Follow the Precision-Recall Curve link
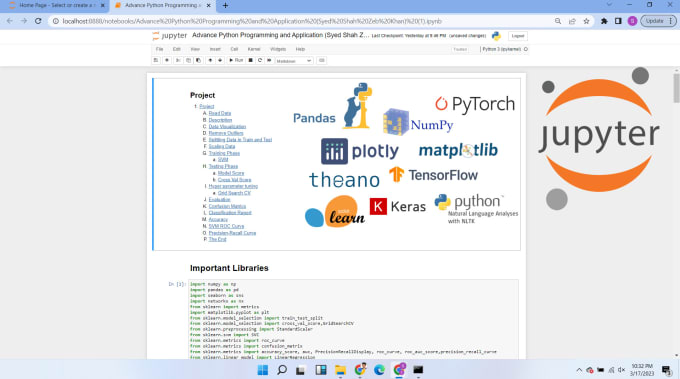Viewport: 680px width, 379px height. [232, 233]
